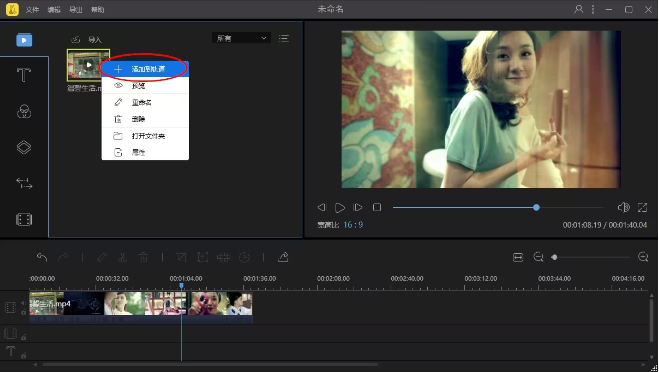This screenshot has width=659, height=372.
Task: Open the Filters panel (three circles icon)
Action: [x=24, y=111]
